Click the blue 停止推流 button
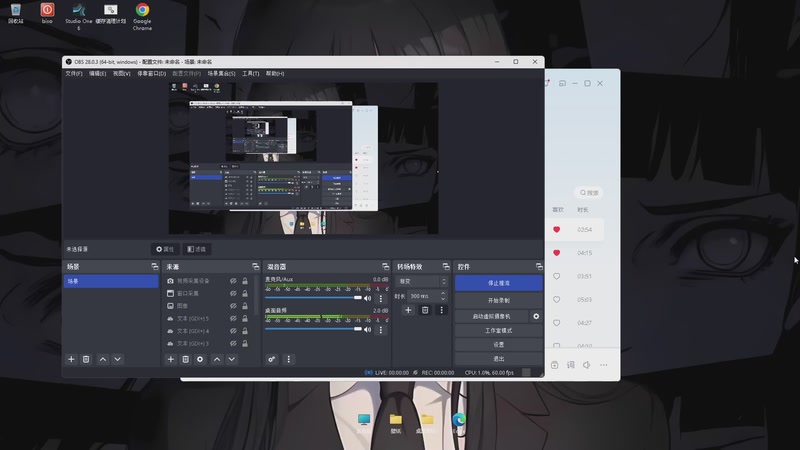 tap(498, 283)
